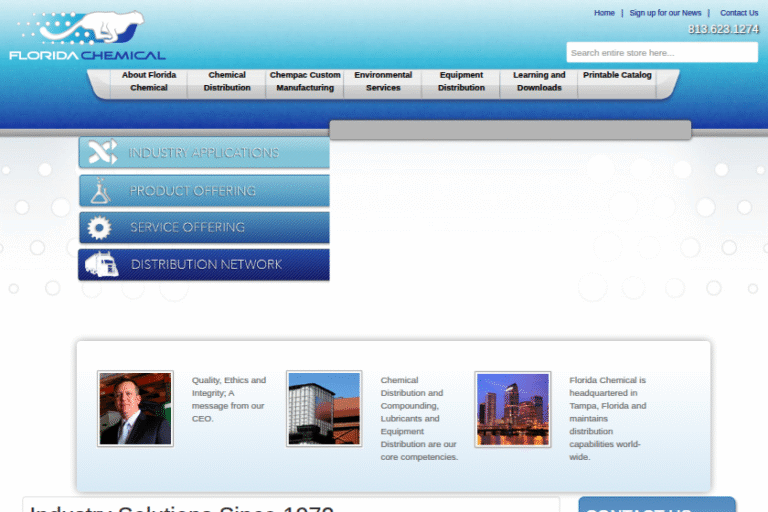The width and height of the screenshot is (768, 512).
Task: Open the Chemical Distribution menu
Action: pos(227,82)
